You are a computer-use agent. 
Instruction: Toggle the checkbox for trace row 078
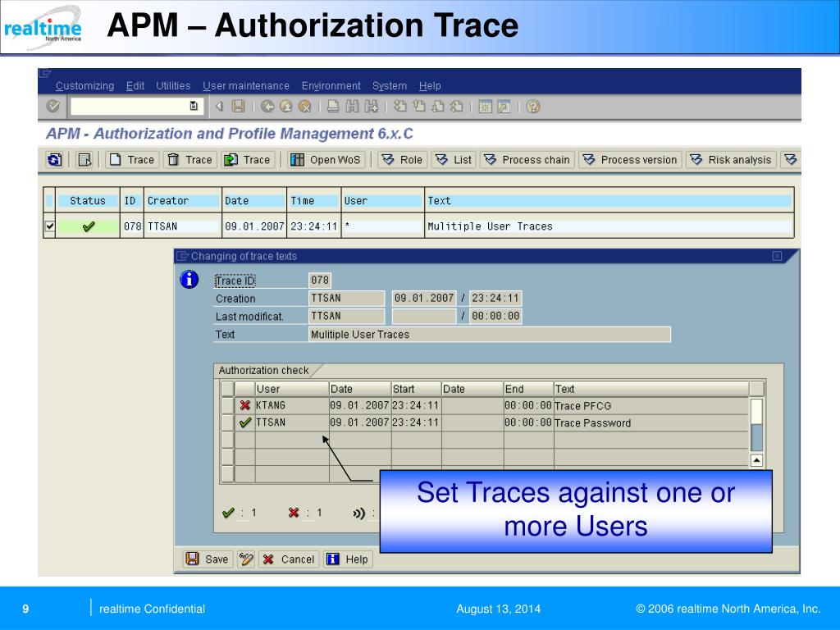(x=49, y=226)
